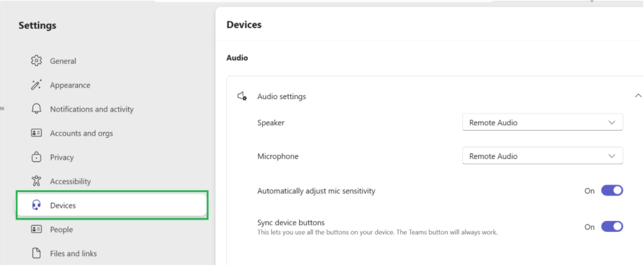Open Accessibility settings
This screenshot has width=644, height=265.
pos(111,181)
